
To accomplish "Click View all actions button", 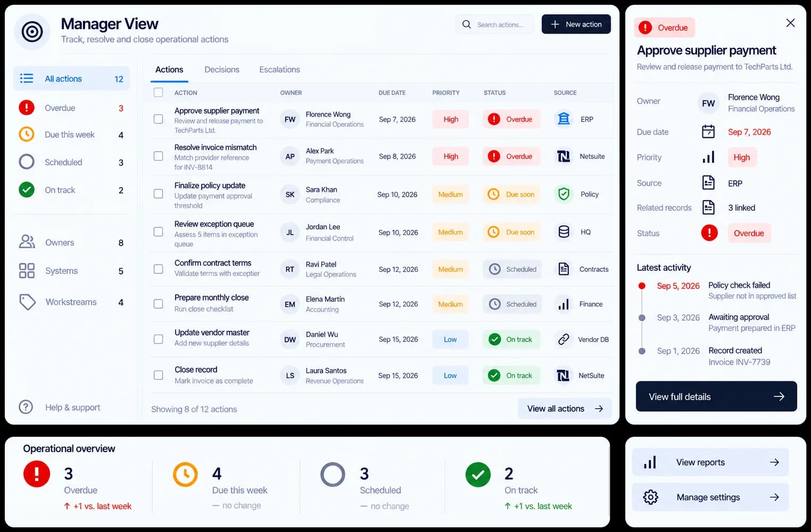I will pyautogui.click(x=565, y=409).
